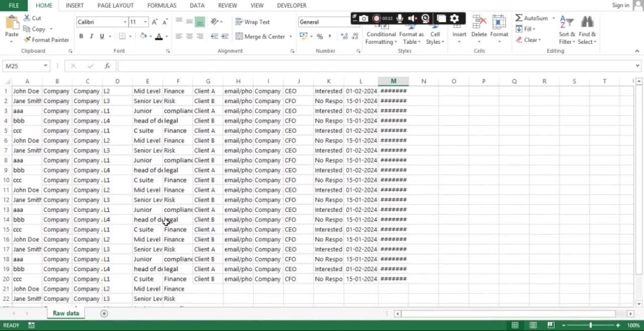Screen dimensions: 644x331
Task: Click the zoom slider handle
Action: [x=591, y=326]
